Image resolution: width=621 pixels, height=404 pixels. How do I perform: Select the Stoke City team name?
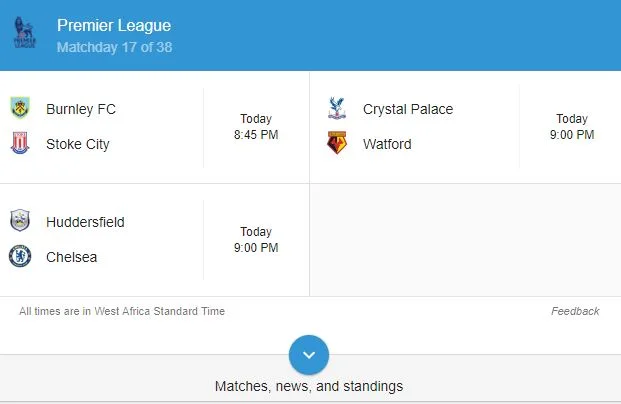point(78,144)
